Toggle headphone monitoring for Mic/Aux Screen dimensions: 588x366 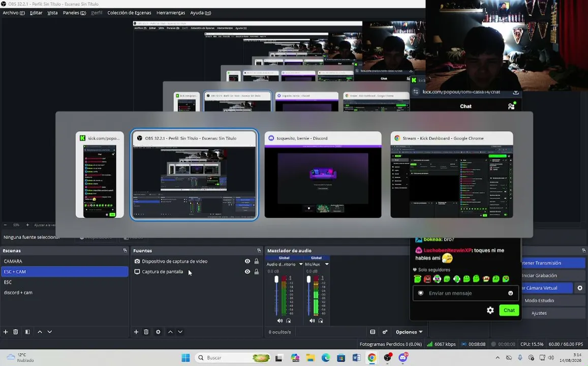[x=321, y=321]
